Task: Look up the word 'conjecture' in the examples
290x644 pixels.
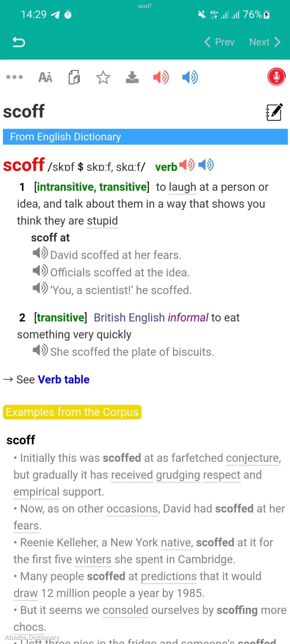Action: pyautogui.click(x=252, y=458)
